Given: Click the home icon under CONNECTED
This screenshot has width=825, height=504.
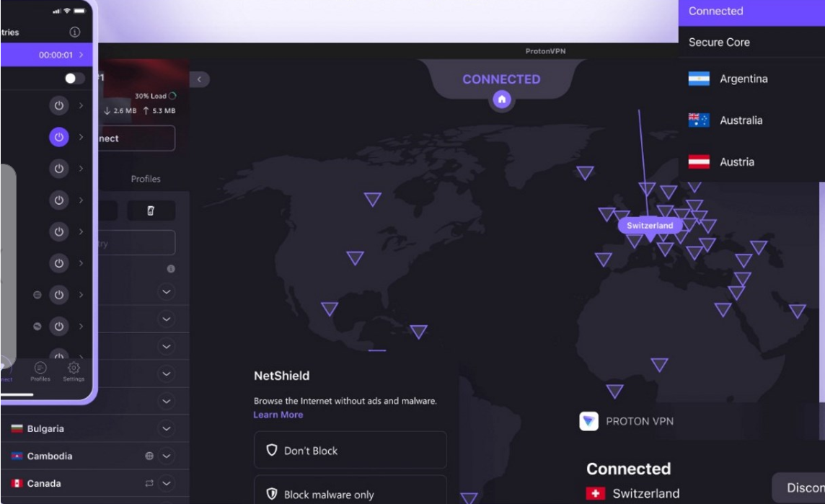Looking at the screenshot, I should 501,99.
